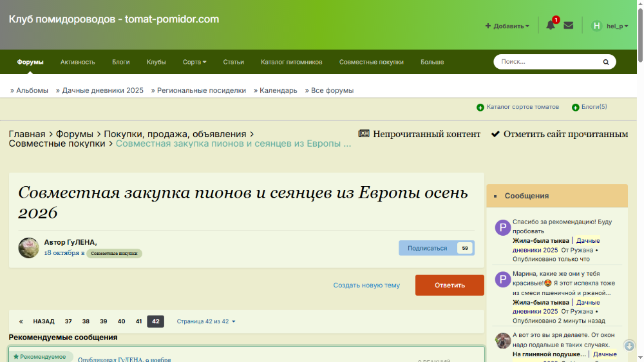Mark site read via Отметить сайт прочитанным
Viewport: 644px width, 362px height.
(559, 134)
